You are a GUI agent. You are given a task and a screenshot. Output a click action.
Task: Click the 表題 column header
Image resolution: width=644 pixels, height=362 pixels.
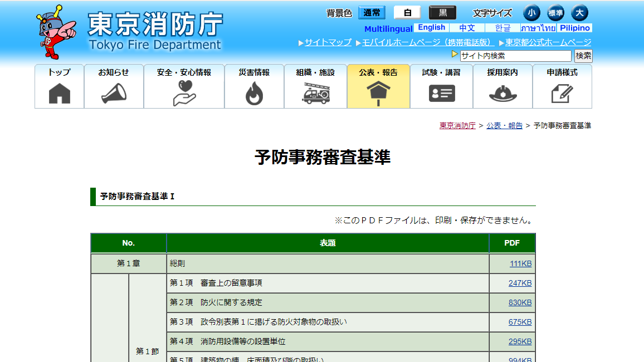328,243
